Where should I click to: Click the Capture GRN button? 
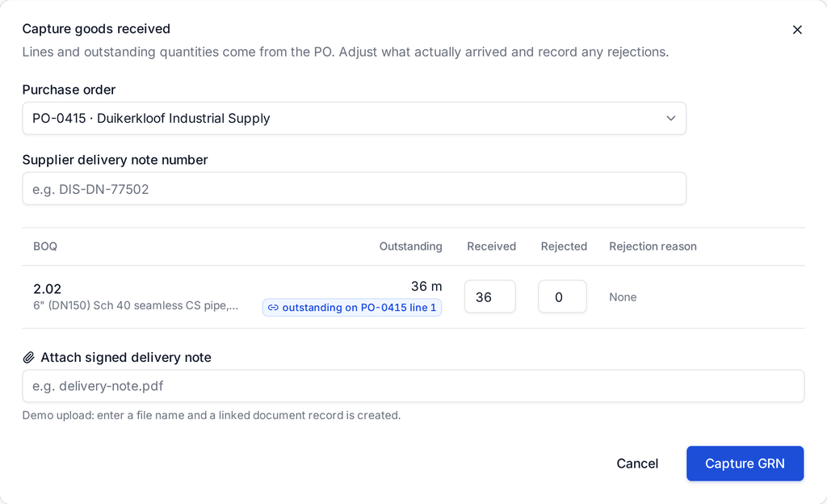click(x=745, y=464)
